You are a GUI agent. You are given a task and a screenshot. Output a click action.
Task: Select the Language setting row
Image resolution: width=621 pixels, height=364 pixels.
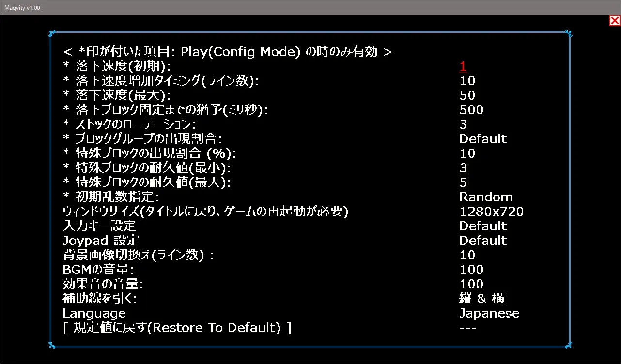(x=94, y=313)
